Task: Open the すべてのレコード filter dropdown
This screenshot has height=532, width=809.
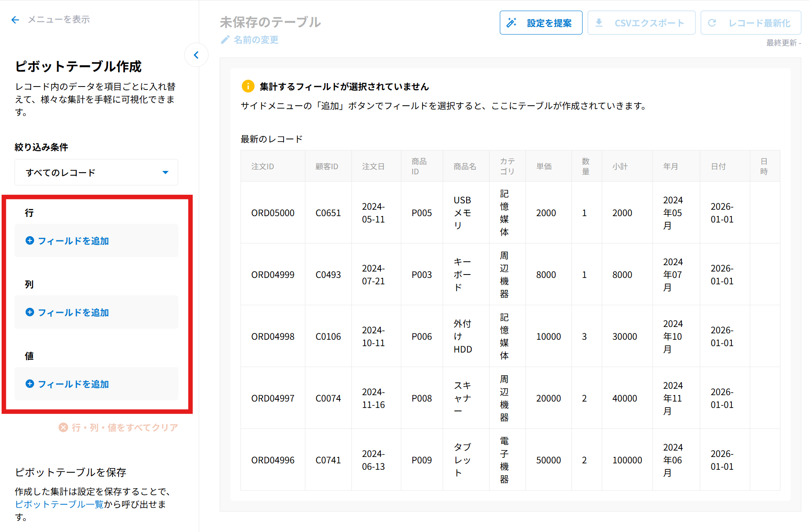Action: coord(96,173)
